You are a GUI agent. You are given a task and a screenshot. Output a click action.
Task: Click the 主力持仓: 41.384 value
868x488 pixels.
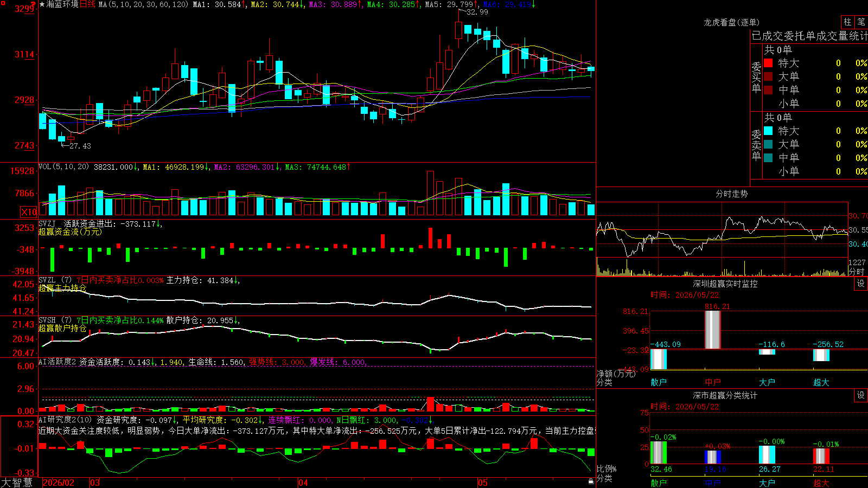[200, 280]
